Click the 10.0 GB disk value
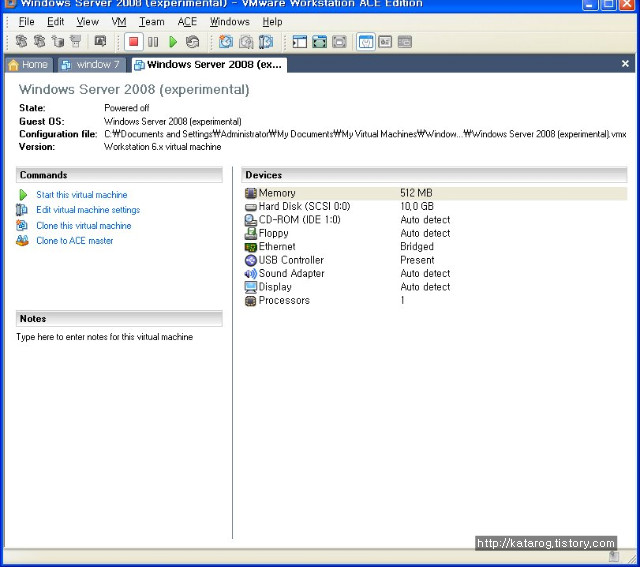The width and height of the screenshot is (640, 567). [417, 206]
